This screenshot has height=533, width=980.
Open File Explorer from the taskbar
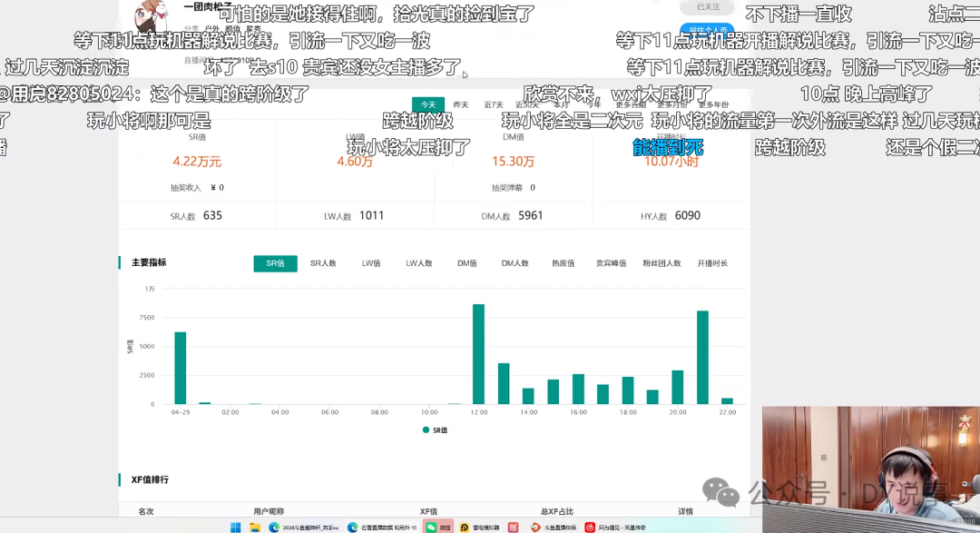255,528
